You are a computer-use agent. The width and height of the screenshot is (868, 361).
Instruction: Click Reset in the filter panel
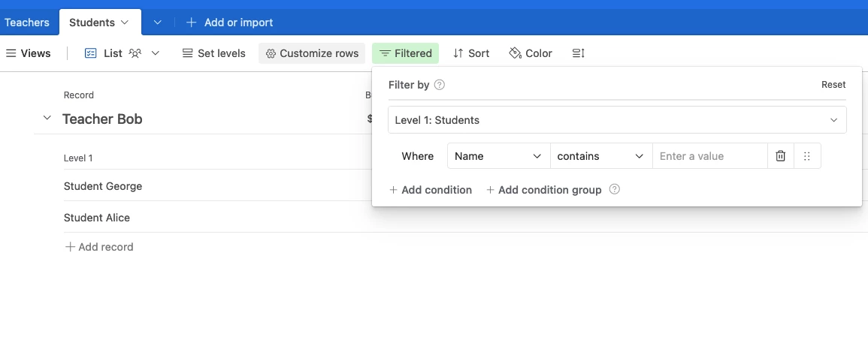click(x=833, y=85)
